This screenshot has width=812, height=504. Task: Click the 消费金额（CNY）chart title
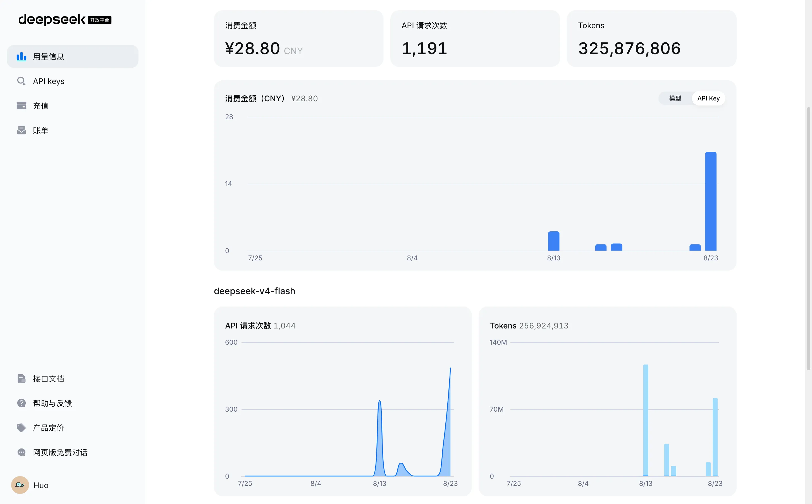pos(255,99)
